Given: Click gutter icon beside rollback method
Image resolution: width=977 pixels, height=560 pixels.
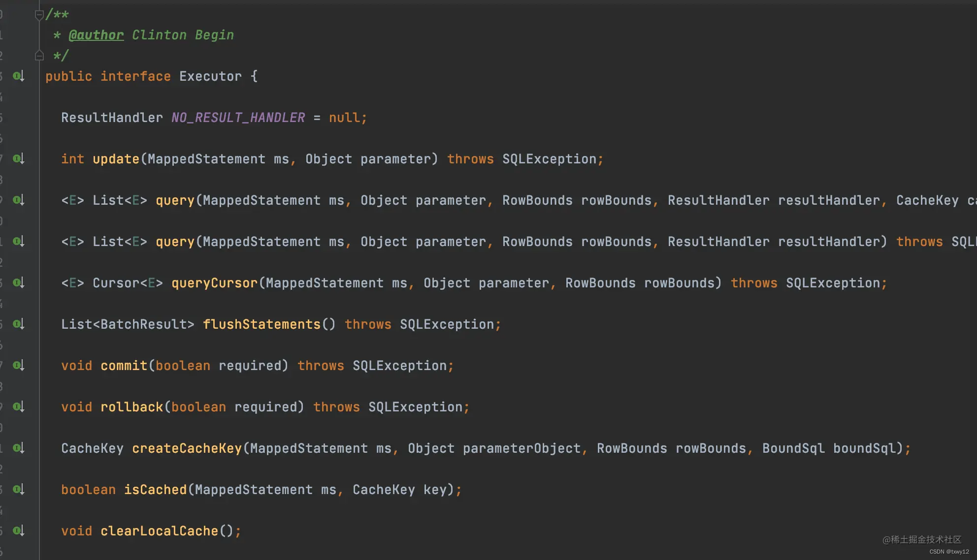Looking at the screenshot, I should tap(19, 407).
